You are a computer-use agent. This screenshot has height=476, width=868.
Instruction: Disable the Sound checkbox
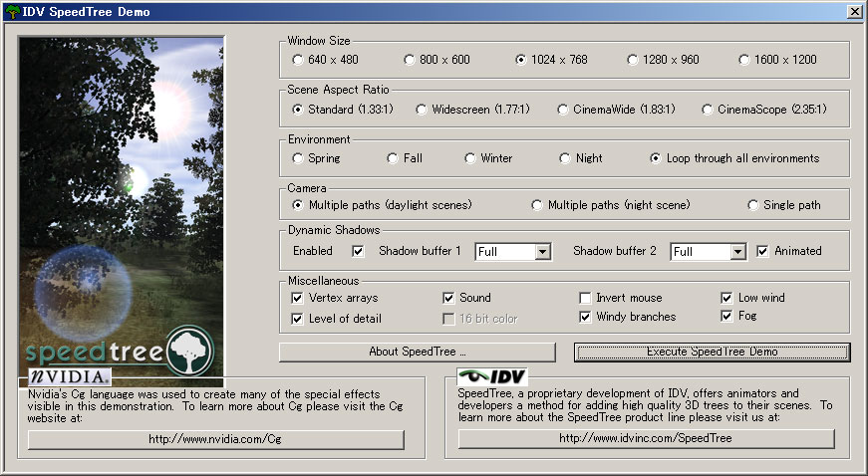[x=449, y=298]
